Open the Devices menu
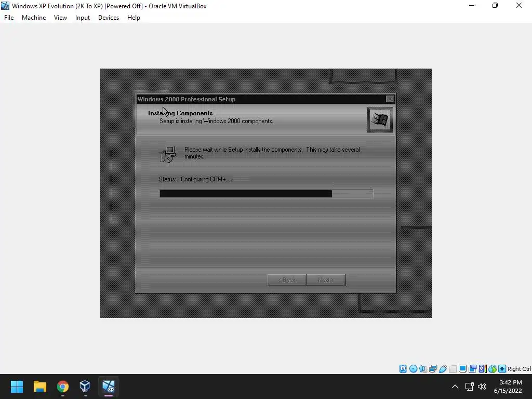 pos(109,18)
